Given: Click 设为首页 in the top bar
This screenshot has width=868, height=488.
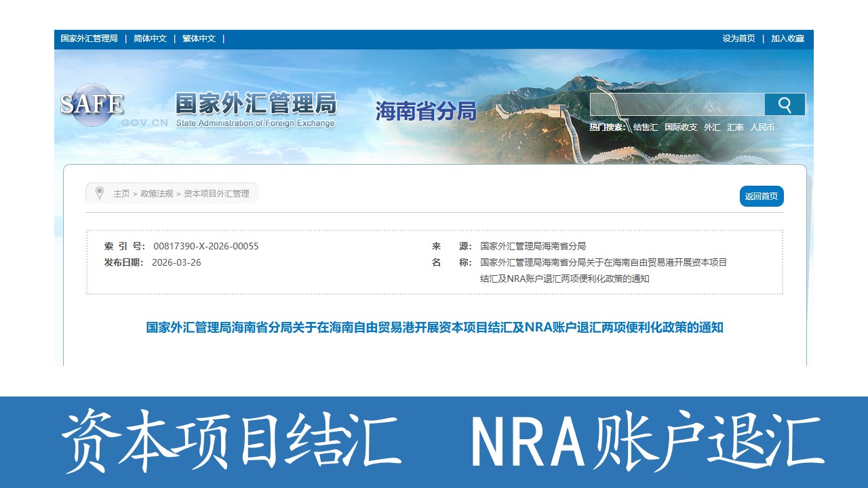Looking at the screenshot, I should pyautogui.click(x=738, y=39).
